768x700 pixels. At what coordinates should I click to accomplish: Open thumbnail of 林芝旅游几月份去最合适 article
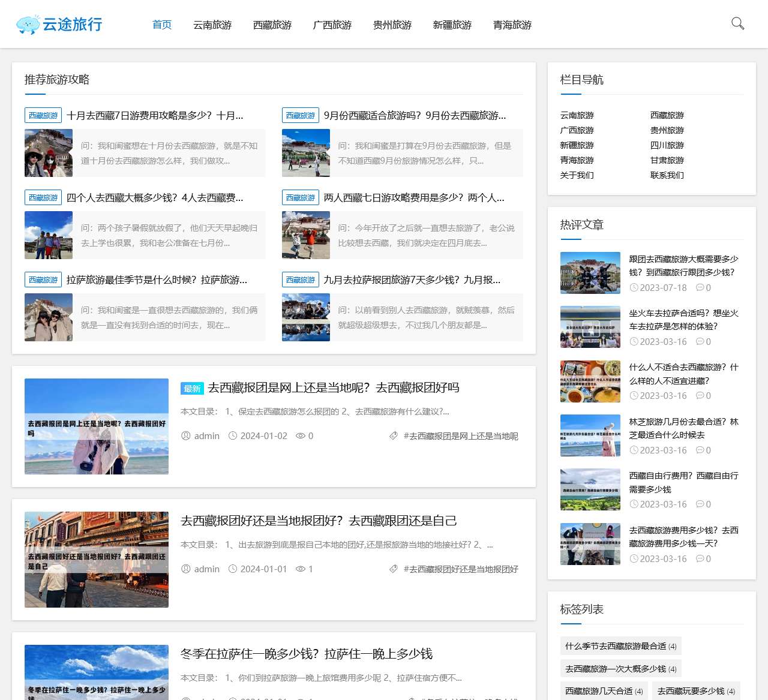[x=590, y=435]
